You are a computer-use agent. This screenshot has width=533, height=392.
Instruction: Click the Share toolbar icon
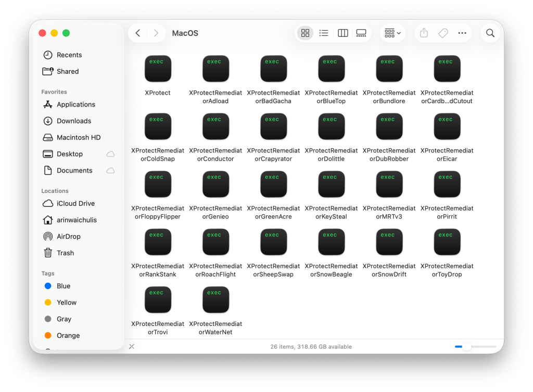tap(424, 33)
